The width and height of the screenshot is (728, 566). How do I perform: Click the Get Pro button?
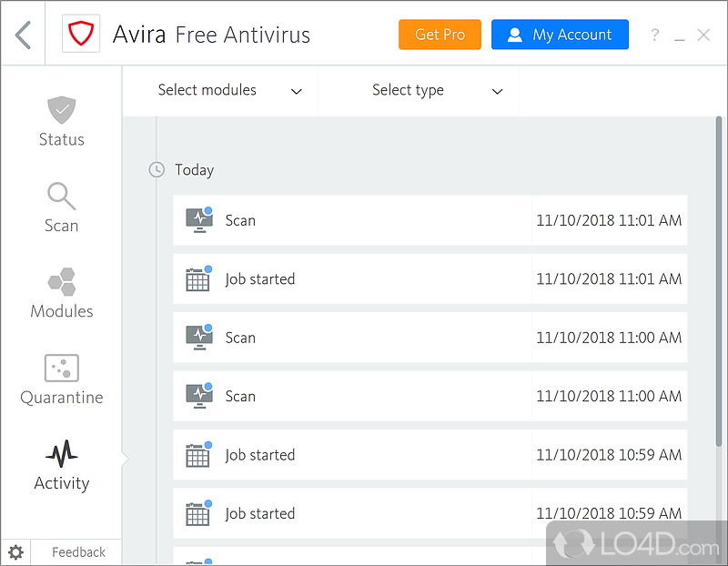tap(440, 35)
